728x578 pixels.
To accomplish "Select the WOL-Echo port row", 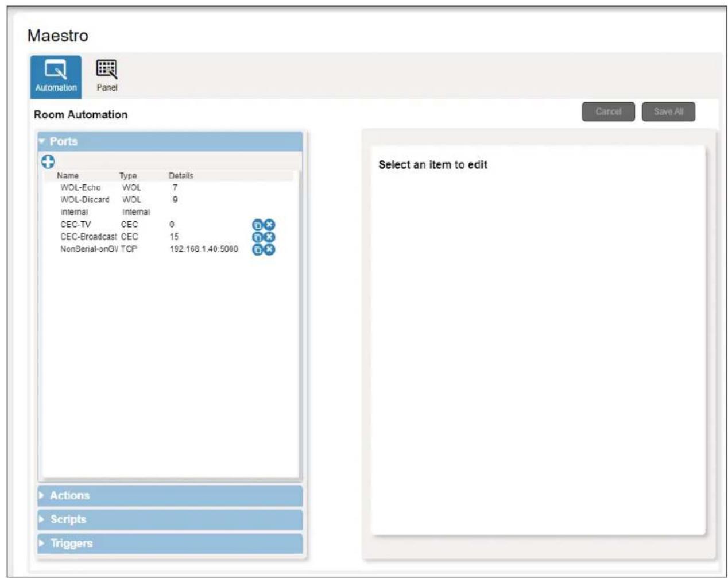I will pyautogui.click(x=168, y=188).
